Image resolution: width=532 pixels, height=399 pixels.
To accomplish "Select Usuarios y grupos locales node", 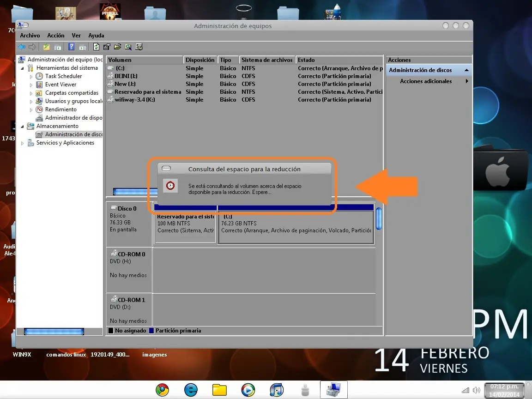I will point(73,101).
